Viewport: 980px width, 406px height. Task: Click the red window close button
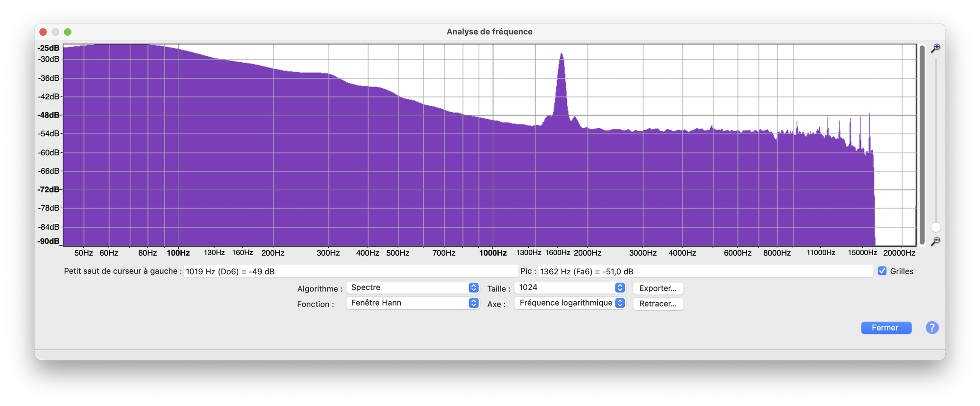pyautogui.click(x=43, y=32)
